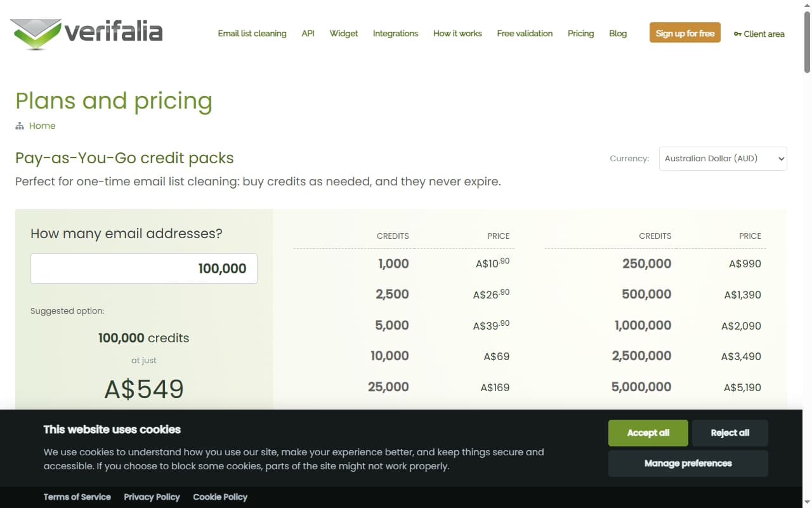Open the Currency dropdown

pyautogui.click(x=723, y=159)
